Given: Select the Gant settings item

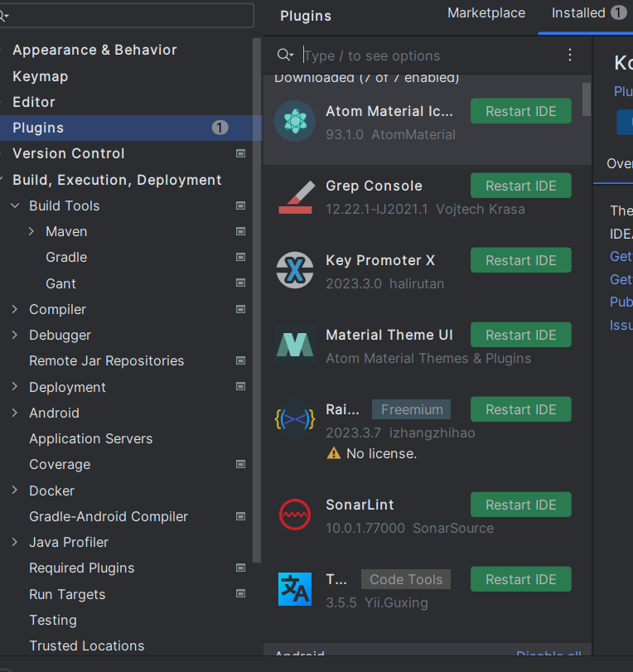Looking at the screenshot, I should [60, 283].
